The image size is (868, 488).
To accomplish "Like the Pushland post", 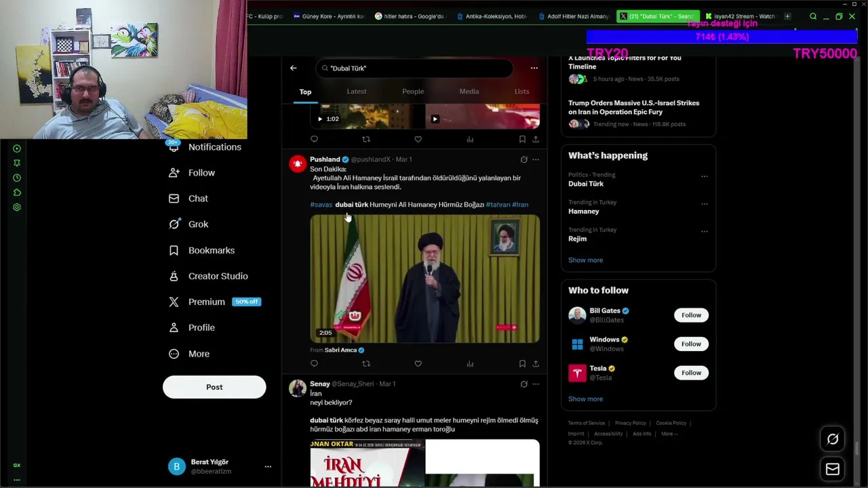I will [x=418, y=364].
